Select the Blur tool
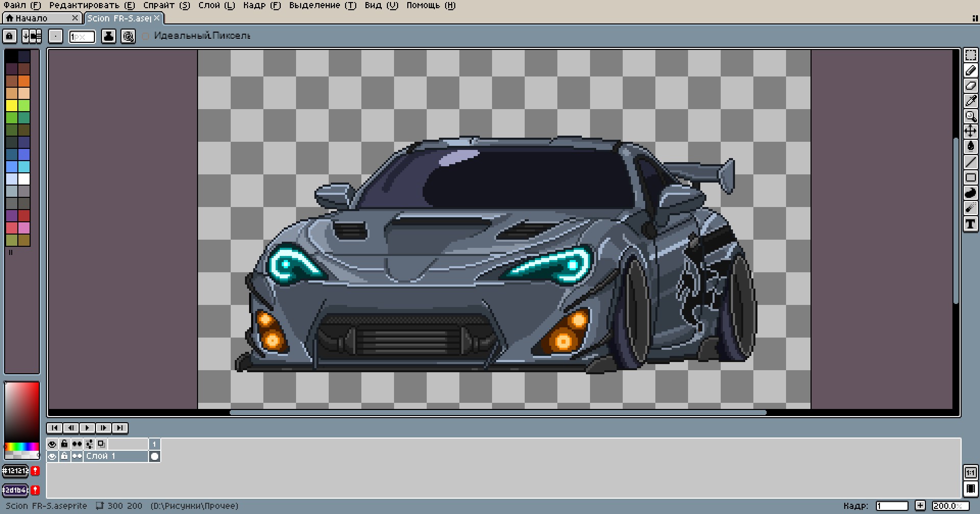 (x=970, y=208)
